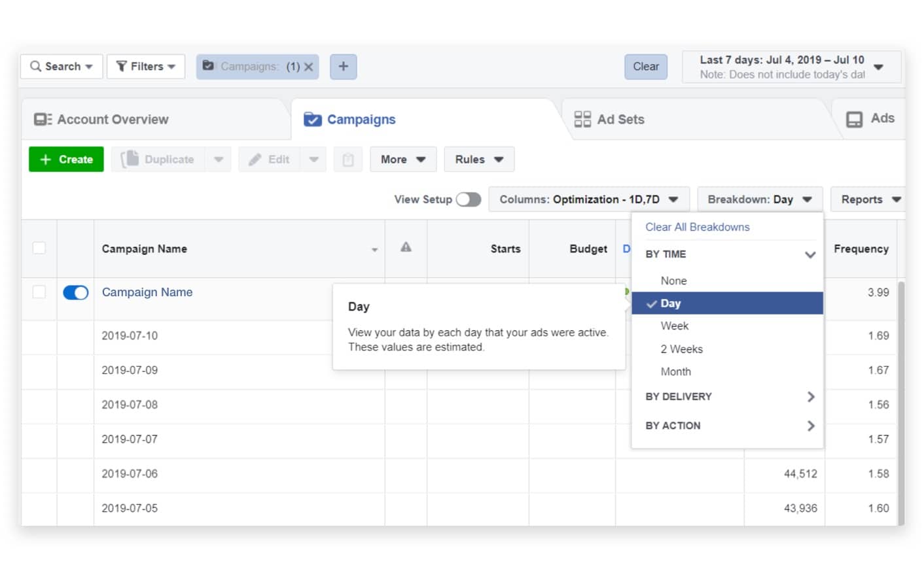Image resolution: width=924 pixels, height=578 pixels.
Task: Check the select-all checkbox in table header
Action: pyautogui.click(x=39, y=248)
